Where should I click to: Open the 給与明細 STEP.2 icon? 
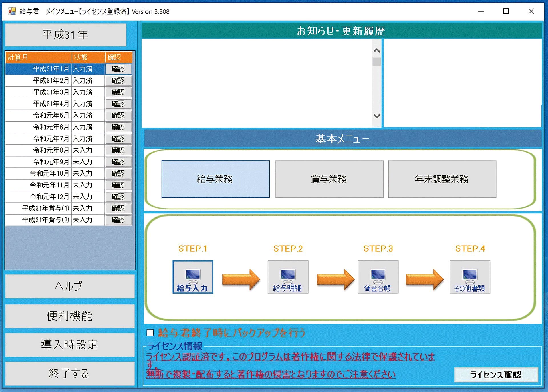(288, 277)
